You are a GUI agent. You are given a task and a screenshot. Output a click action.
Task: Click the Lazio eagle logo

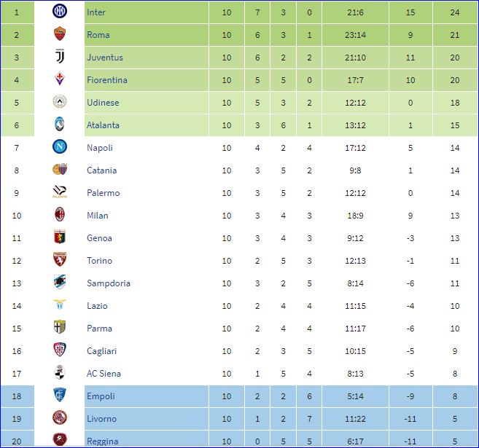[x=60, y=305]
